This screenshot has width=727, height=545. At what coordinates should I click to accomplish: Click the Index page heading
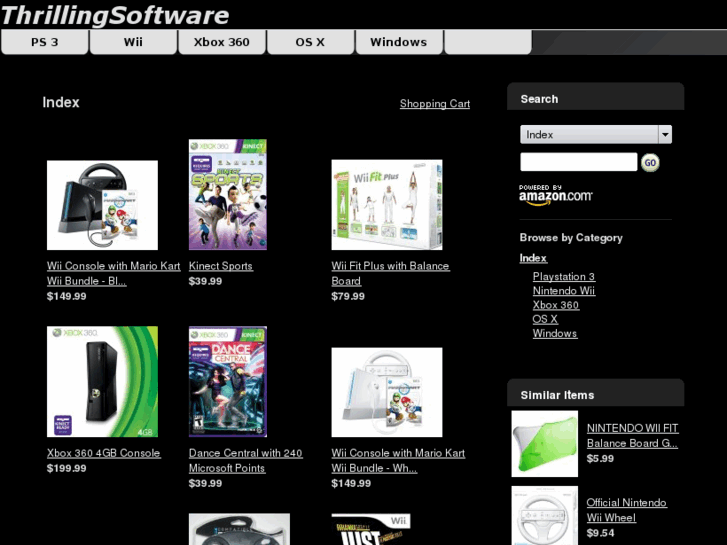[61, 103]
